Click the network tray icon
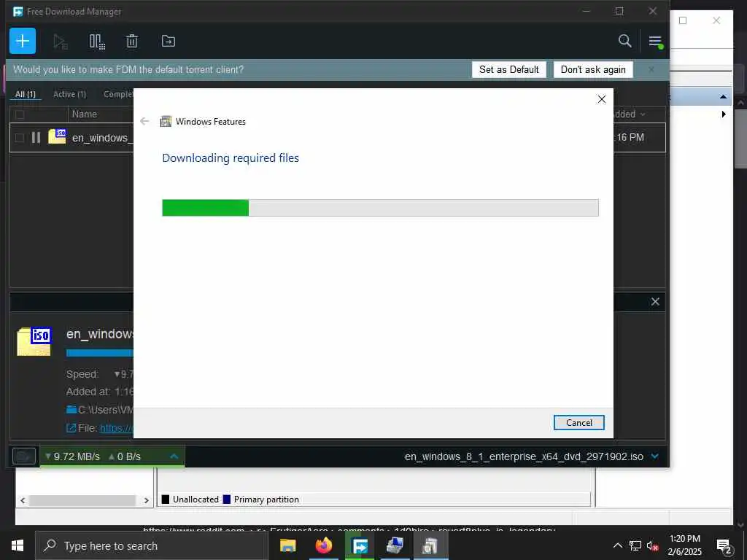The image size is (747, 560). (635, 545)
